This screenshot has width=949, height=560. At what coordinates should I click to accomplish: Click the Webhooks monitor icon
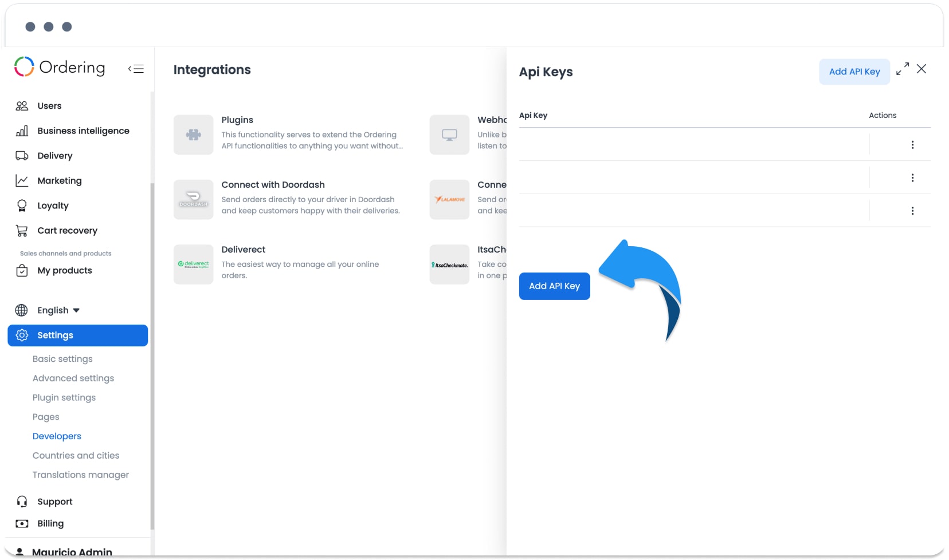point(450,135)
